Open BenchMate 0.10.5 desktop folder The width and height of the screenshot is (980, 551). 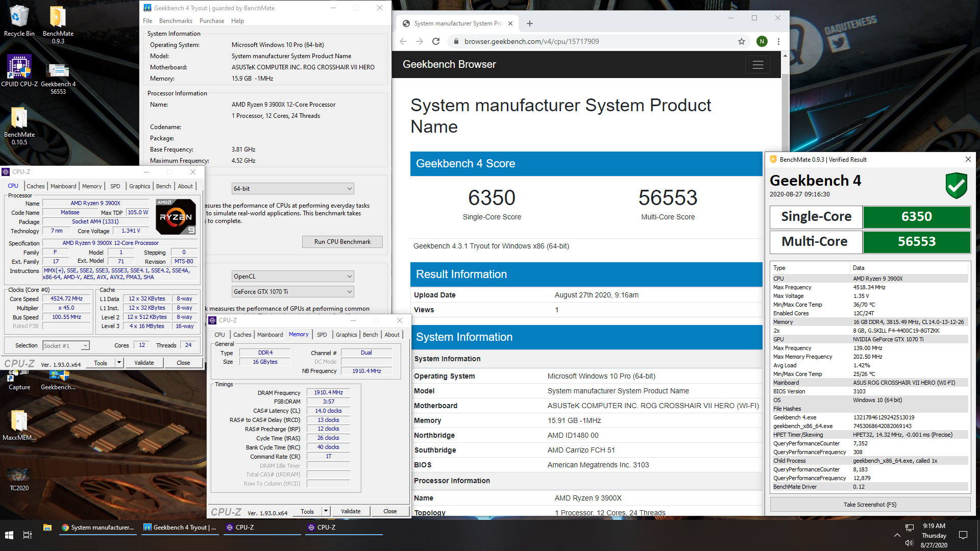click(x=19, y=125)
